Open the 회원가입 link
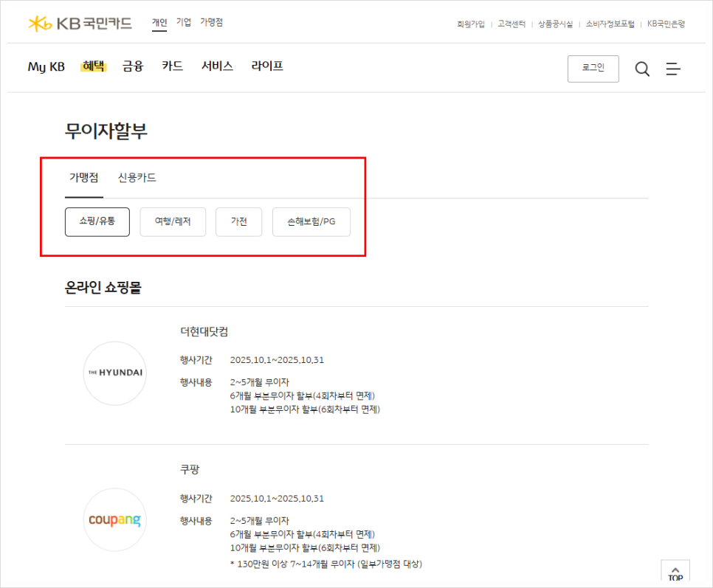 point(471,24)
